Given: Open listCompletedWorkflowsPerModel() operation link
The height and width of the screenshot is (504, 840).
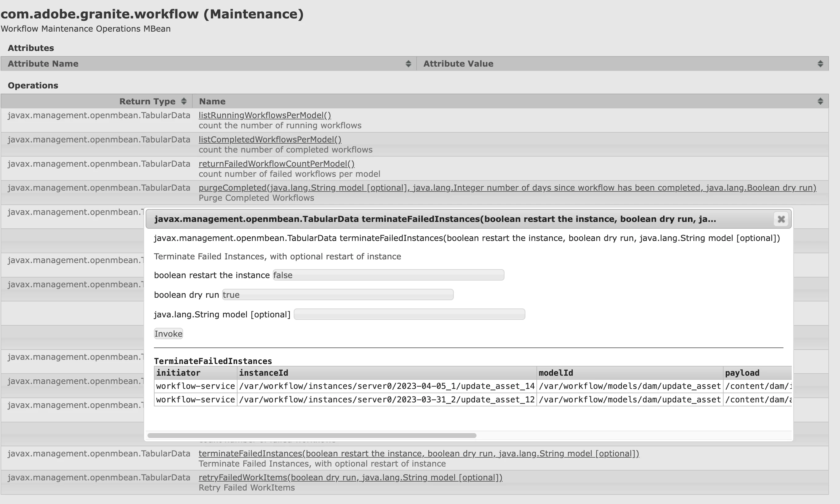Looking at the screenshot, I should pos(270,140).
